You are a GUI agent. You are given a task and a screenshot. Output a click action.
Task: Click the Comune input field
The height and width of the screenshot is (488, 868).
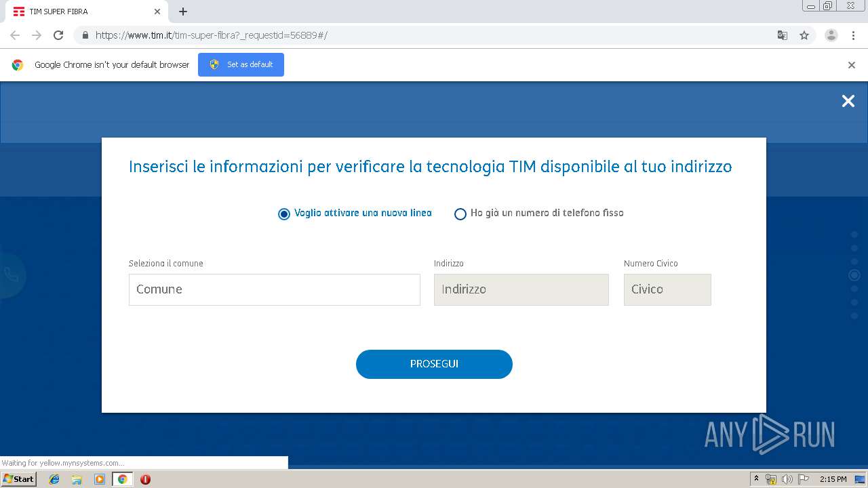click(275, 289)
